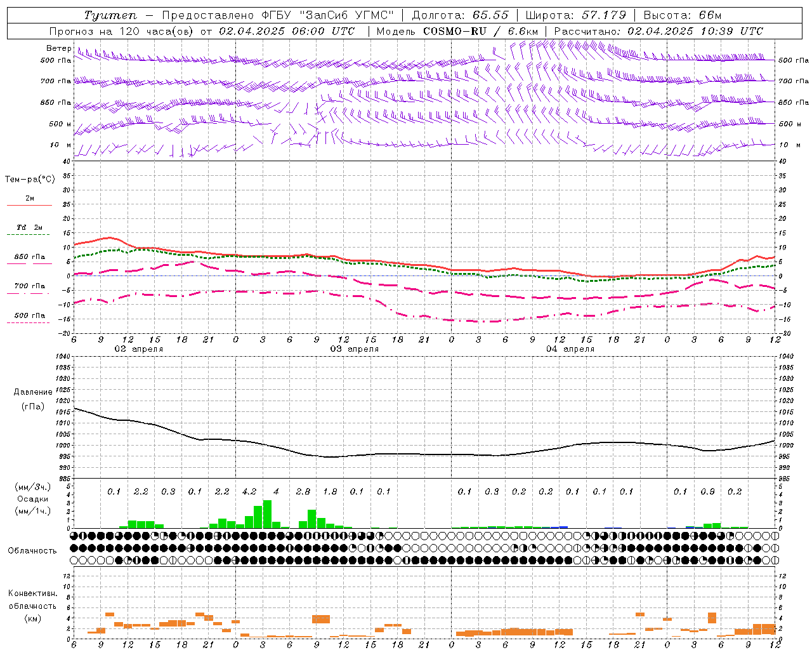Click the '(мм/1ч.)' precipitation unit label
Viewport: 812px width, 650px height.
click(32, 511)
